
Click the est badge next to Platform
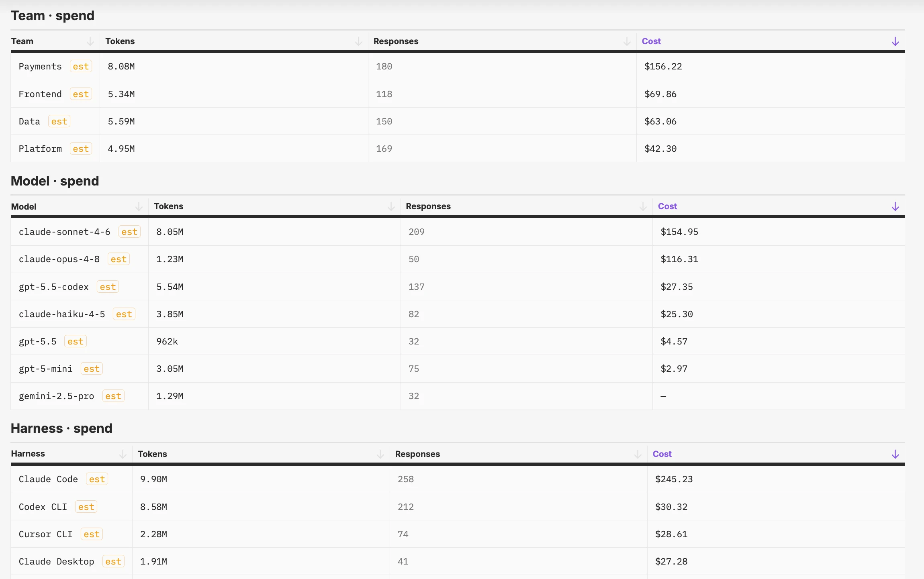click(x=81, y=149)
